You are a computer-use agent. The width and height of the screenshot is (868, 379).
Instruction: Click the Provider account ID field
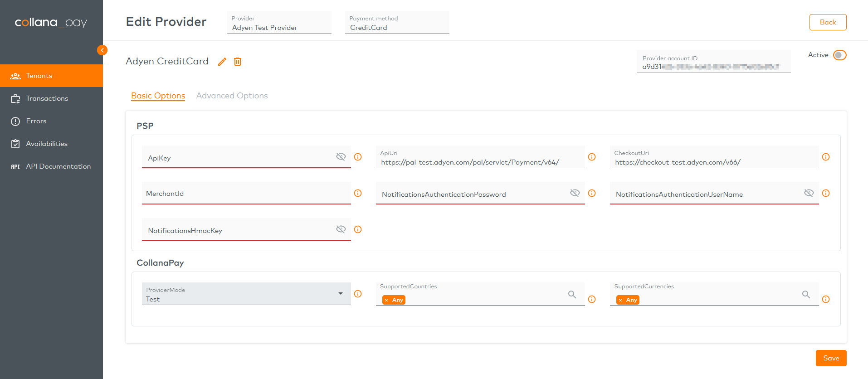[x=714, y=62]
